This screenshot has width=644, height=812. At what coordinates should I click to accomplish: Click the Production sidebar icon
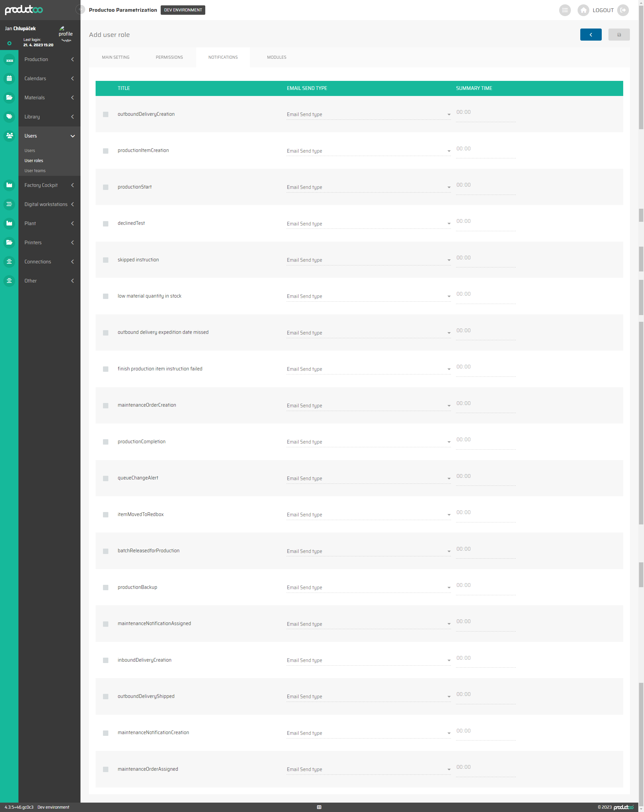[x=9, y=59]
